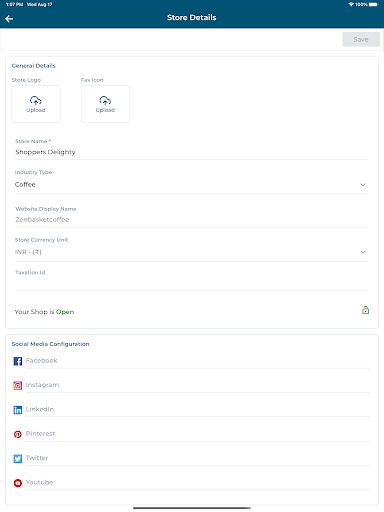Screen dimensions: 384x512
Task: Open the Industry Type dropdown
Action: [x=192, y=184]
